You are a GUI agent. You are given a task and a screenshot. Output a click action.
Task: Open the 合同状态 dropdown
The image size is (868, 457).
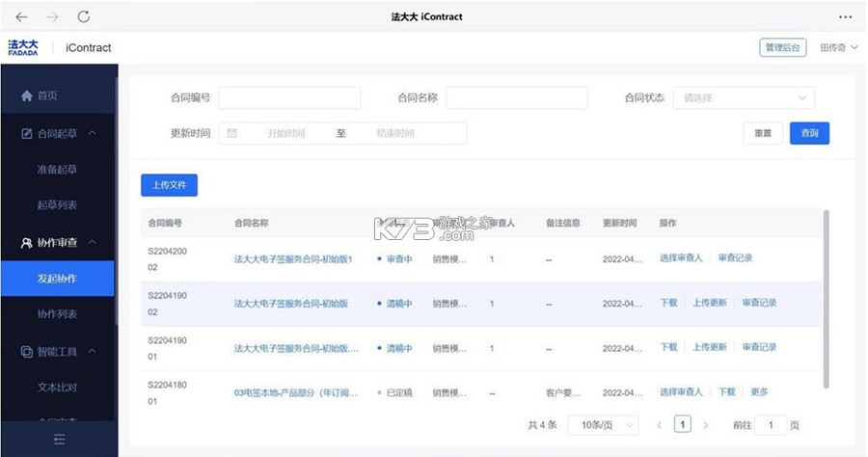click(x=744, y=98)
